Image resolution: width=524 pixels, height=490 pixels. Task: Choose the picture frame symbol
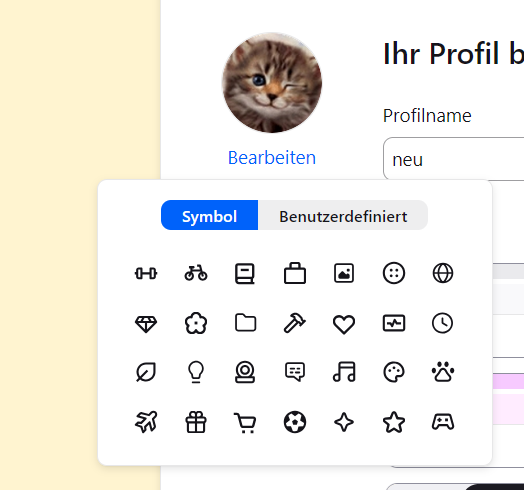(x=344, y=273)
